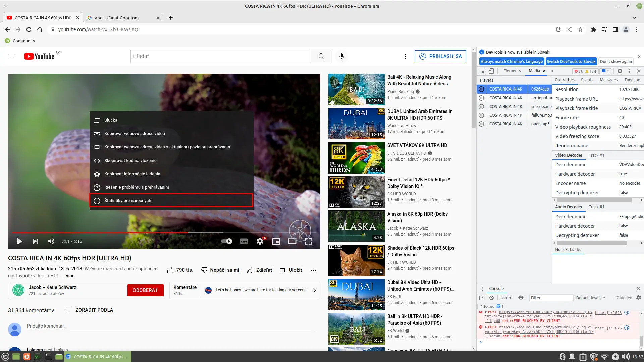Subscribe with the ODOBERAŤ button
The image size is (644, 362).
[x=145, y=290]
